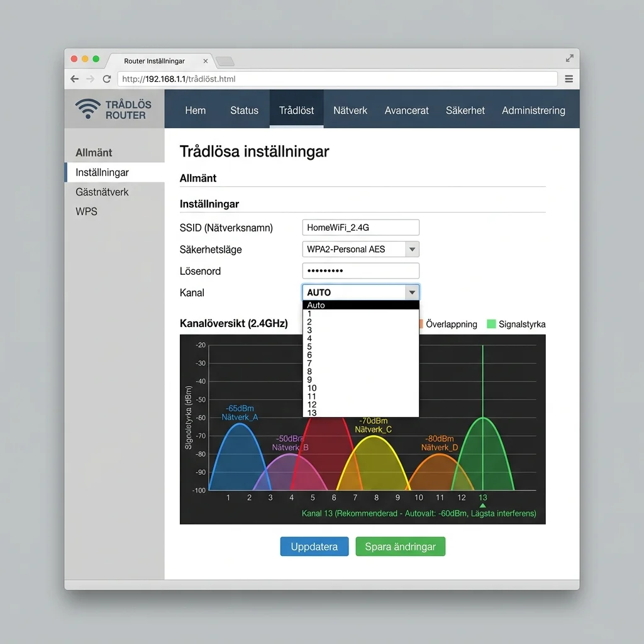Select Inställningar in the sidebar
Viewport: 644px width, 644px height.
tap(114, 172)
